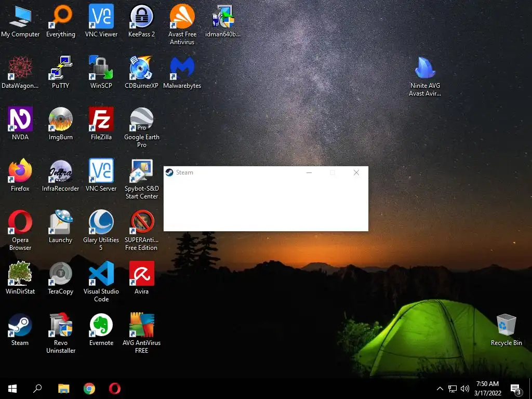Open clock showing 7:50 AM
532x399 pixels.
(x=487, y=389)
